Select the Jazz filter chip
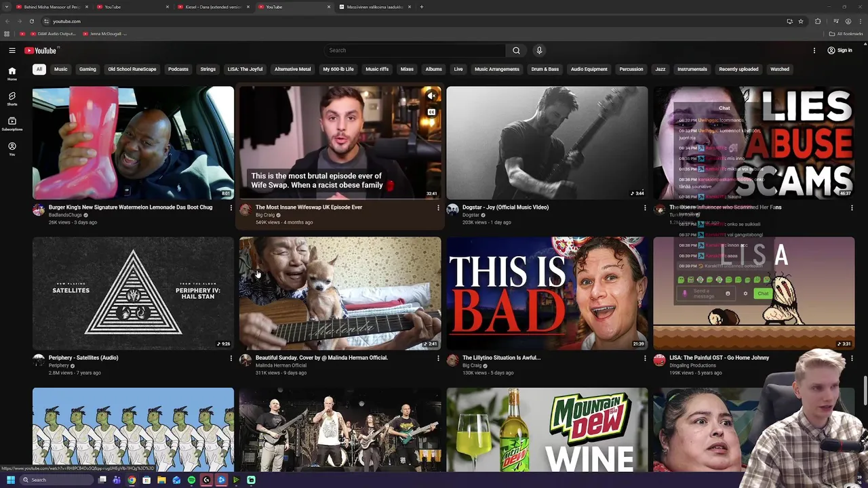 click(x=660, y=69)
